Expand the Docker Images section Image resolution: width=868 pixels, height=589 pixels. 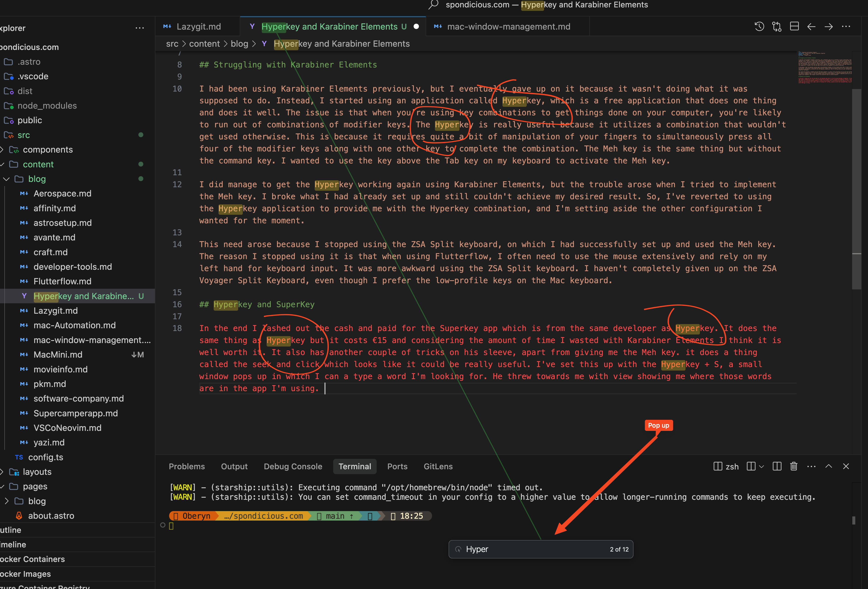click(77, 574)
